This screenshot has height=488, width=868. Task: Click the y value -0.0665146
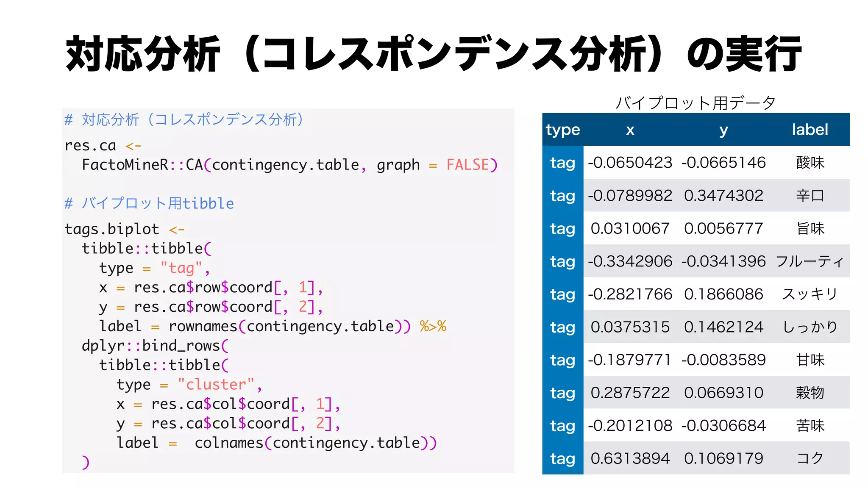pos(723,163)
